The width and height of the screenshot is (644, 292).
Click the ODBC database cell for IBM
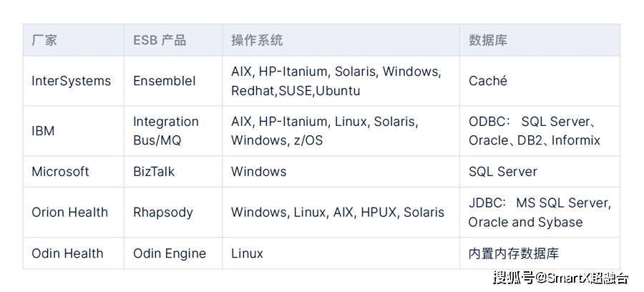tap(540, 131)
